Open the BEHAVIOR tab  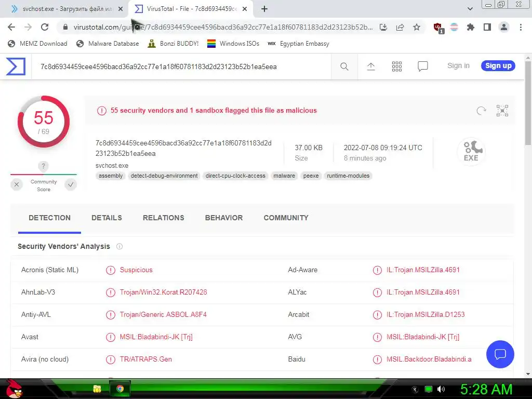[x=224, y=218]
